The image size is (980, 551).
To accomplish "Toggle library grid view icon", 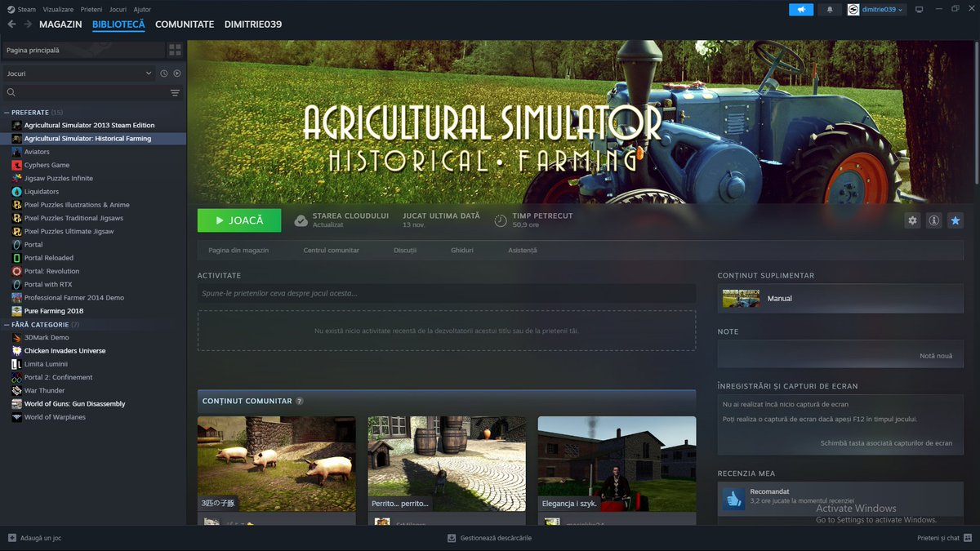I will (x=175, y=50).
